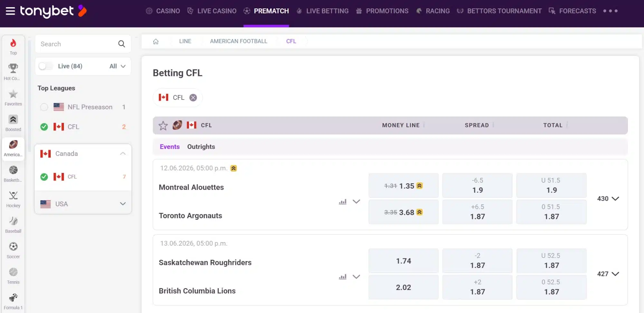Image resolution: width=644 pixels, height=313 pixels.
Task: Open the All time filter dropdown
Action: [117, 66]
